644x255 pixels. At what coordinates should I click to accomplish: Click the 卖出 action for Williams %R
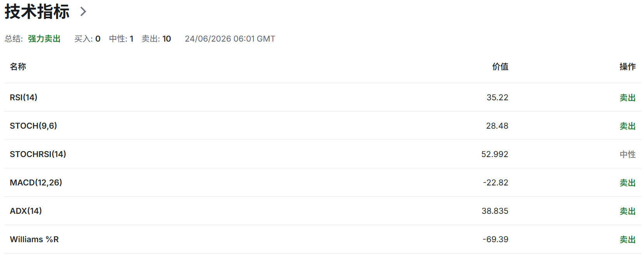coord(628,239)
